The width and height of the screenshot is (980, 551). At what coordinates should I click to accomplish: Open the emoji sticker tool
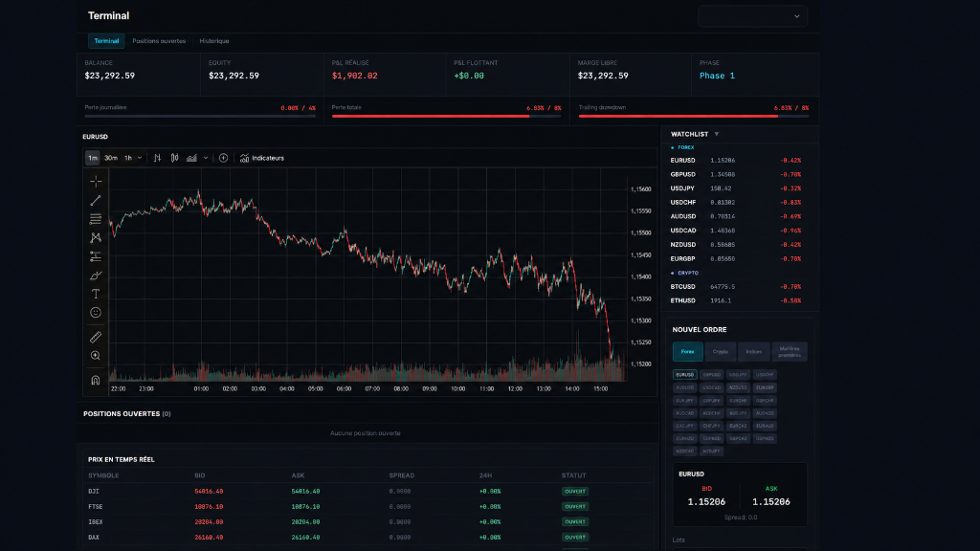(96, 313)
